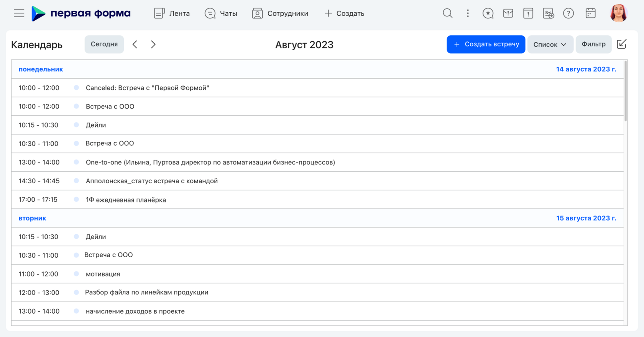Open the Чаты section
Image resolution: width=644 pixels, height=337 pixels.
[x=221, y=13]
